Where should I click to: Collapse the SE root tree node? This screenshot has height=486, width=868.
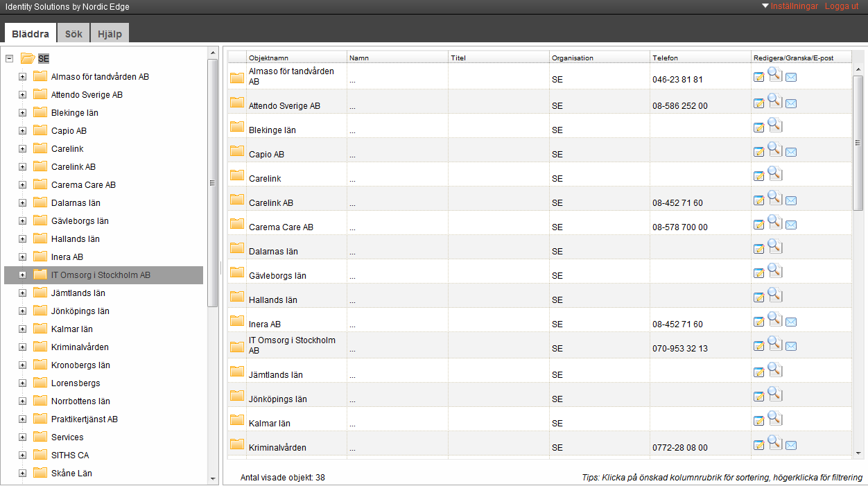click(x=9, y=59)
